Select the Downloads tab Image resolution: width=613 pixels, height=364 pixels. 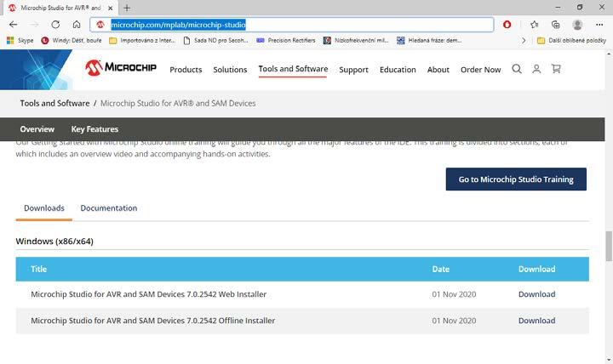44,208
